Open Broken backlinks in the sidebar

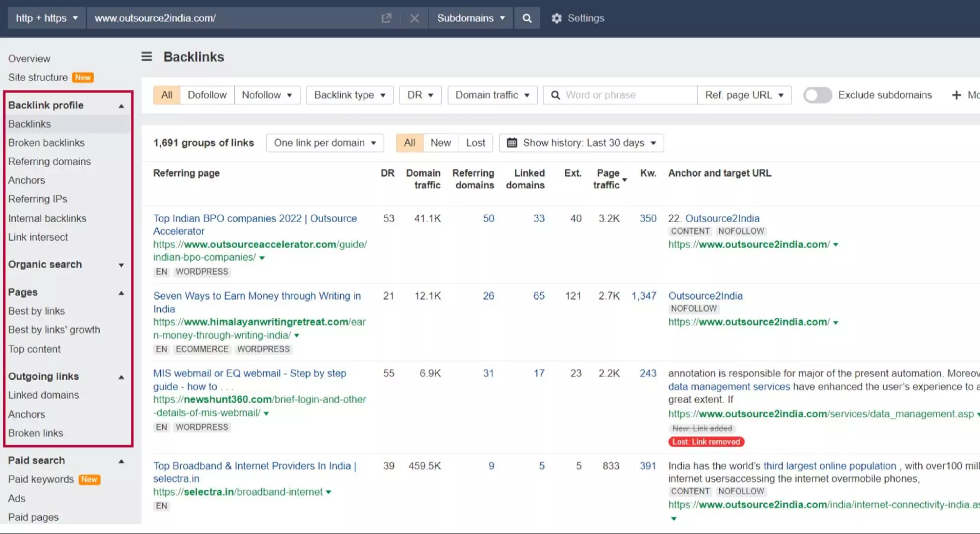(x=47, y=143)
